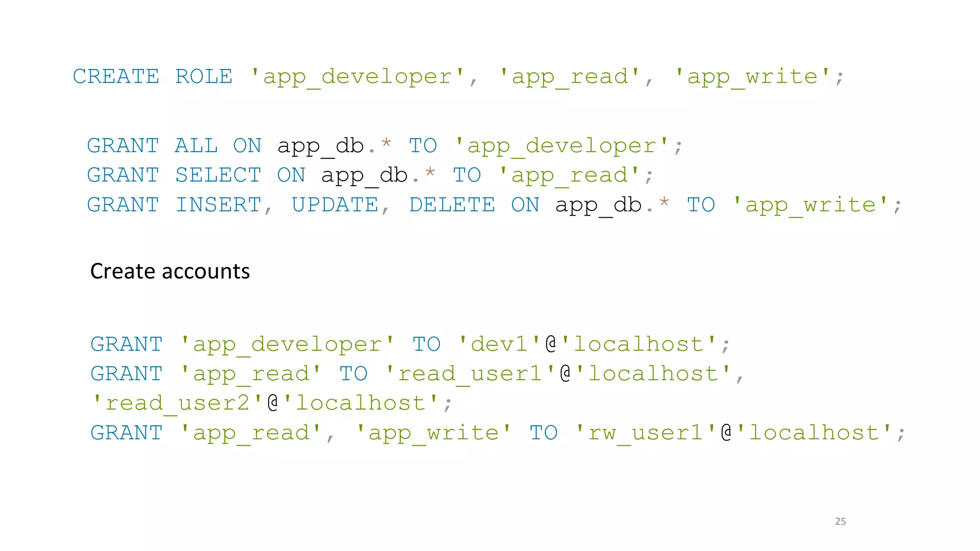Click 'localhost' after rw_user1
Image resolution: width=980 pixels, height=551 pixels.
pos(814,433)
